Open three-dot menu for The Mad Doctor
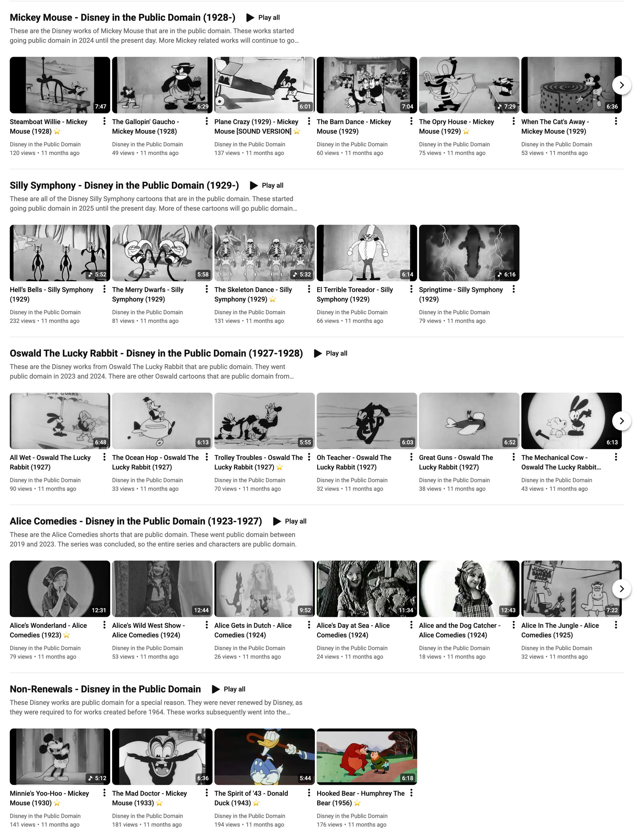This screenshot has width=644, height=838. (x=207, y=793)
